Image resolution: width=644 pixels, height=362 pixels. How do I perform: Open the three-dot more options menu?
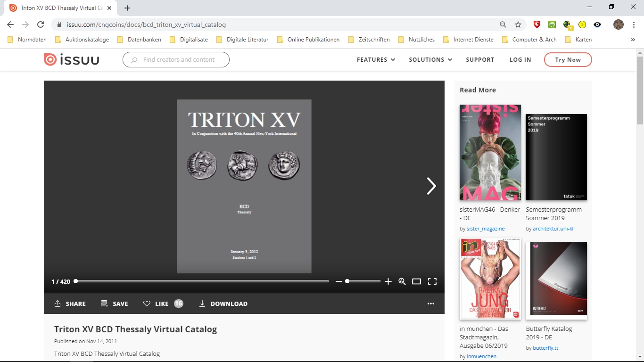coord(430,304)
